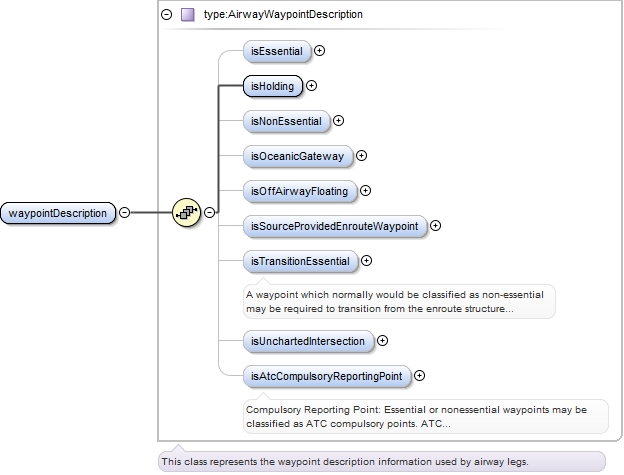624x475 pixels.
Task: Expand isAtcCompulsoryReportingPoint plus icon
Action: click(419, 376)
